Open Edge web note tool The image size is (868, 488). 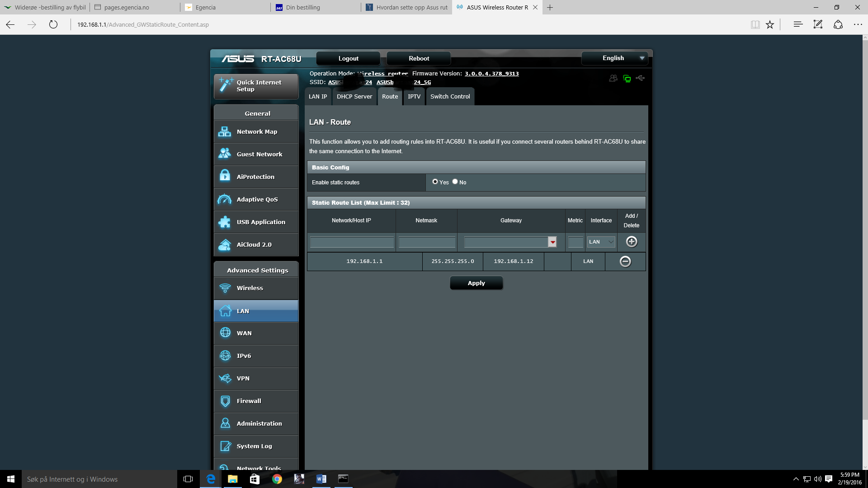point(818,24)
